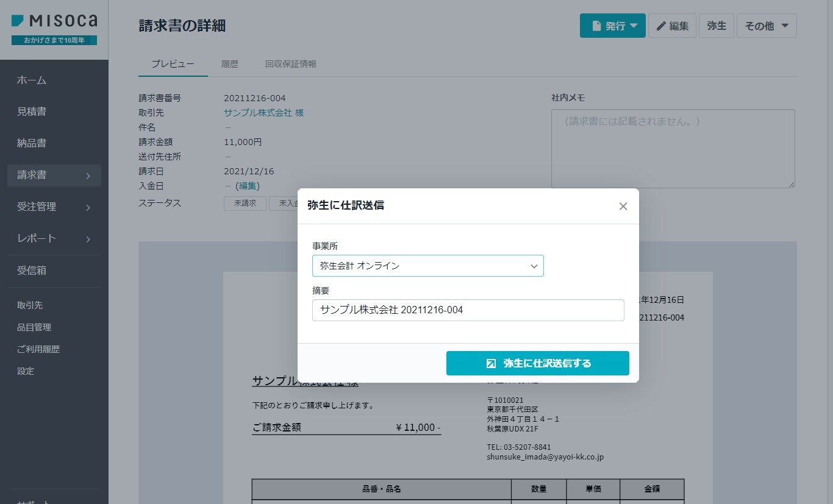Click the 編集 pencil button

pyautogui.click(x=672, y=26)
